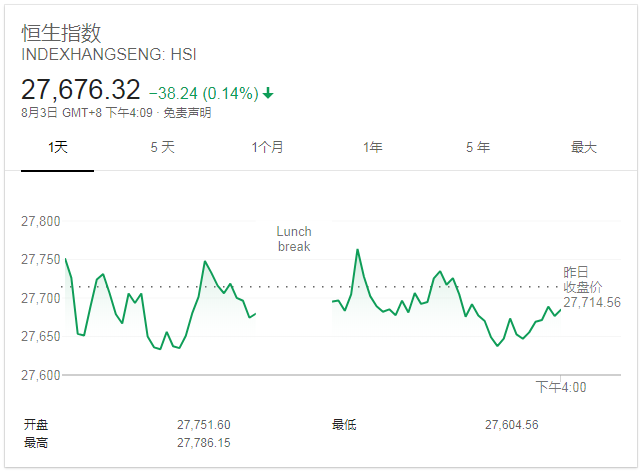Switch to the 5 天 chart tab

coord(163,147)
